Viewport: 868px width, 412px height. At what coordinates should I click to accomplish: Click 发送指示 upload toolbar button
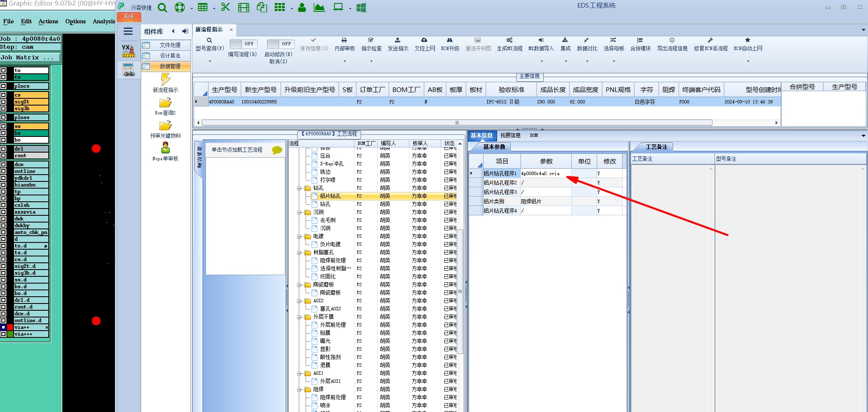(x=398, y=45)
